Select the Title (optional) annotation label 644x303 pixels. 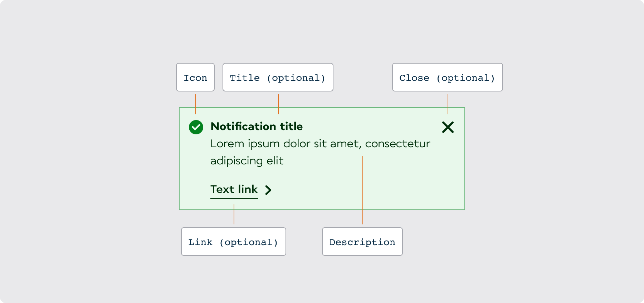click(x=278, y=78)
